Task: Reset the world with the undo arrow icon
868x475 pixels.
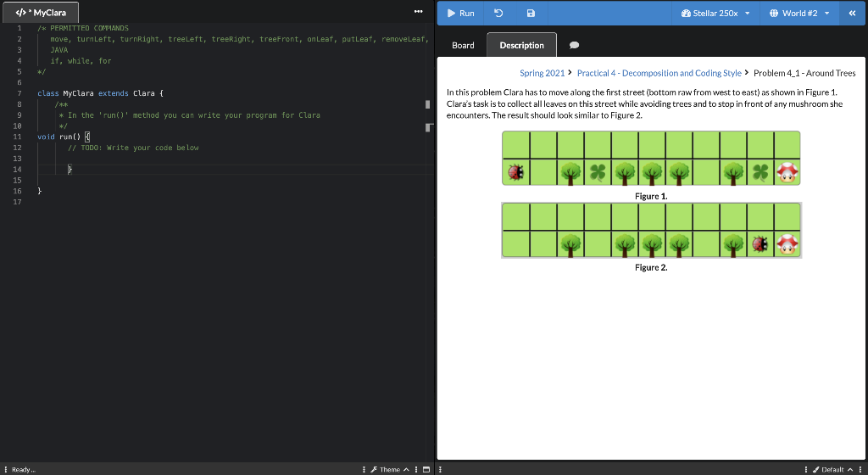Action: (x=498, y=14)
